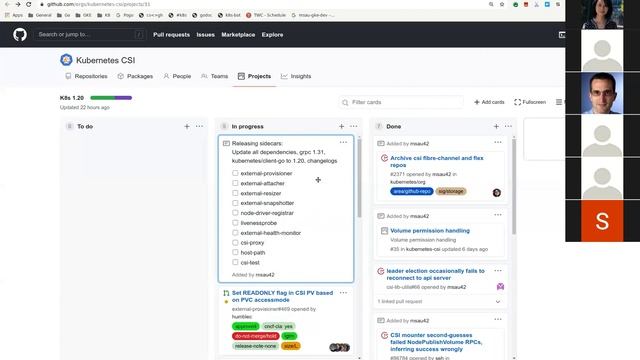Open CSI mounter second-guesses issue link
Image resolution: width=640 pixels, height=360 pixels.
click(436, 342)
